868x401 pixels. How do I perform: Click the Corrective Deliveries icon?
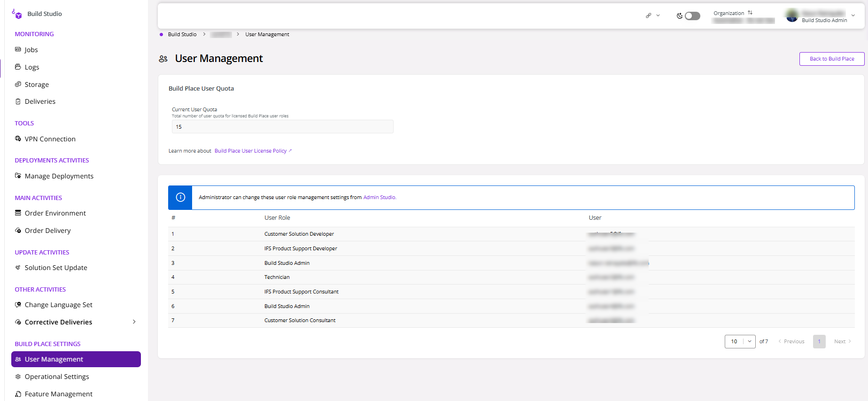click(x=18, y=322)
